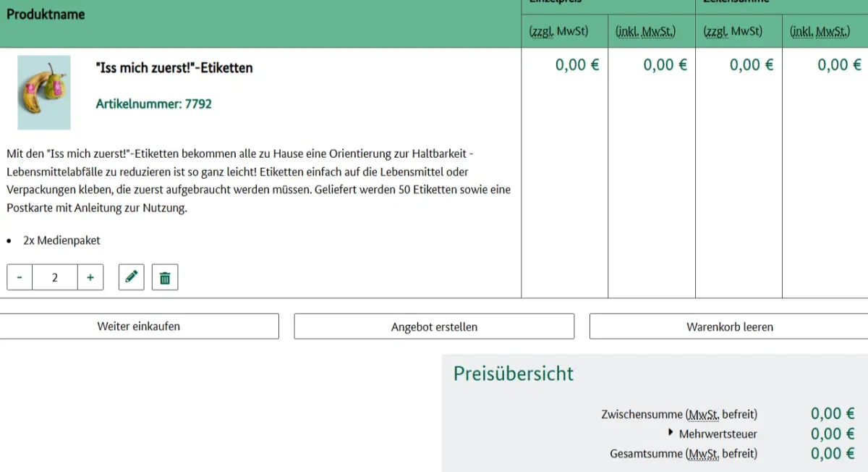Open the "Iss mich zuerst!"-Etiketten product title
Screen dimensions: 868x472
[174, 68]
